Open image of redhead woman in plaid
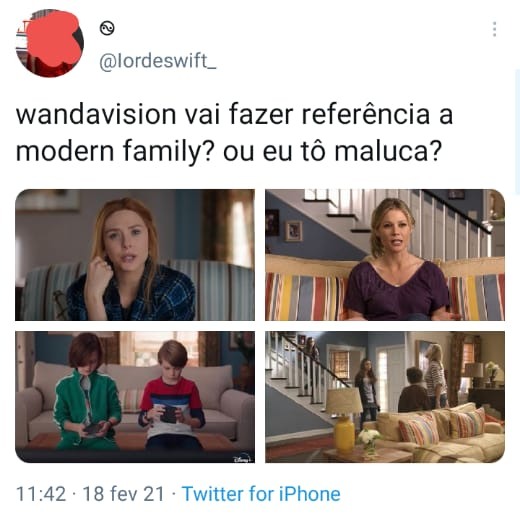 (135, 255)
